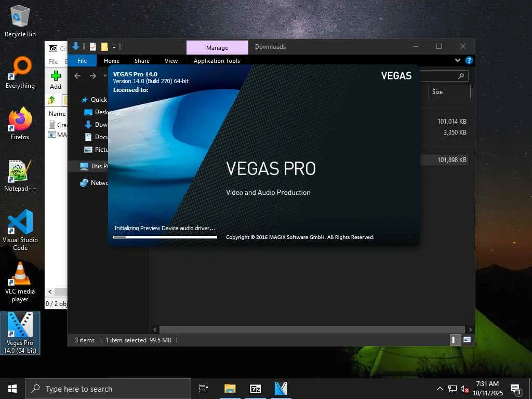Select the row showing 101,898 KB
This screenshot has width=532, height=399.
click(445, 160)
